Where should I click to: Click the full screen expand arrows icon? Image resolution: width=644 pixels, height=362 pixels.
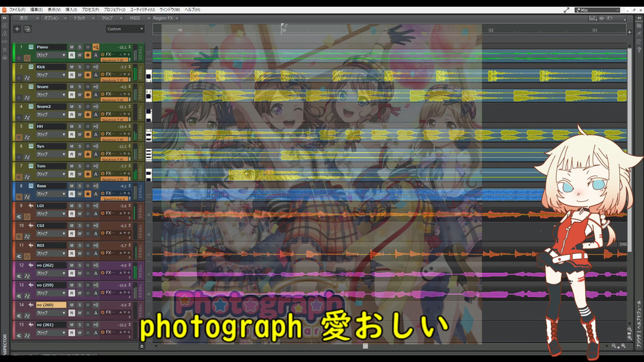click(x=566, y=10)
